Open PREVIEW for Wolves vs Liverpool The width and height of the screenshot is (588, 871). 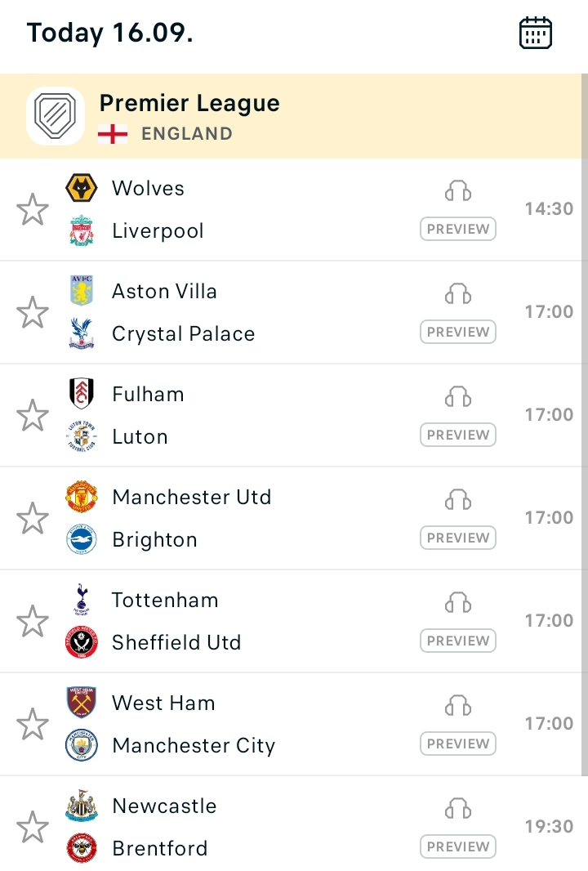coord(458,229)
